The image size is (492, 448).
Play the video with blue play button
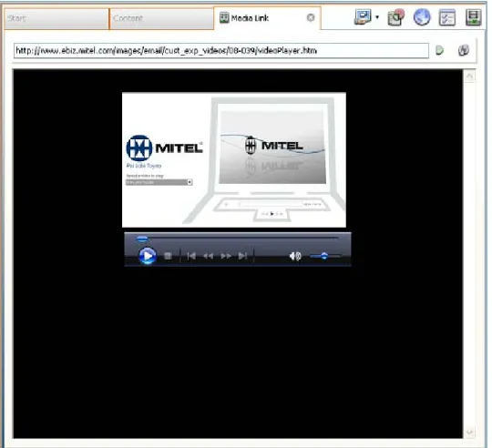point(147,256)
